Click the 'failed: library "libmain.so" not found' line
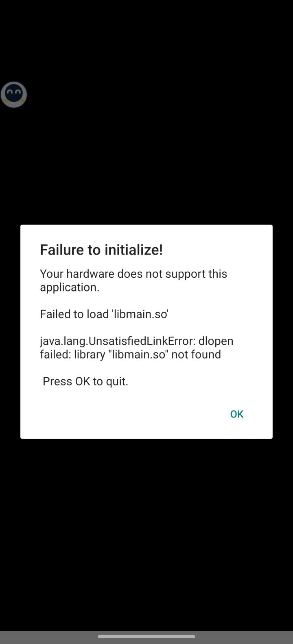Viewport: 293px width, 644px height. [130, 354]
